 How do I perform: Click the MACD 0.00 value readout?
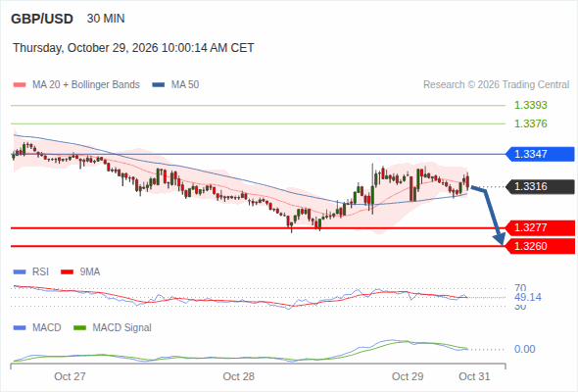tap(524, 349)
